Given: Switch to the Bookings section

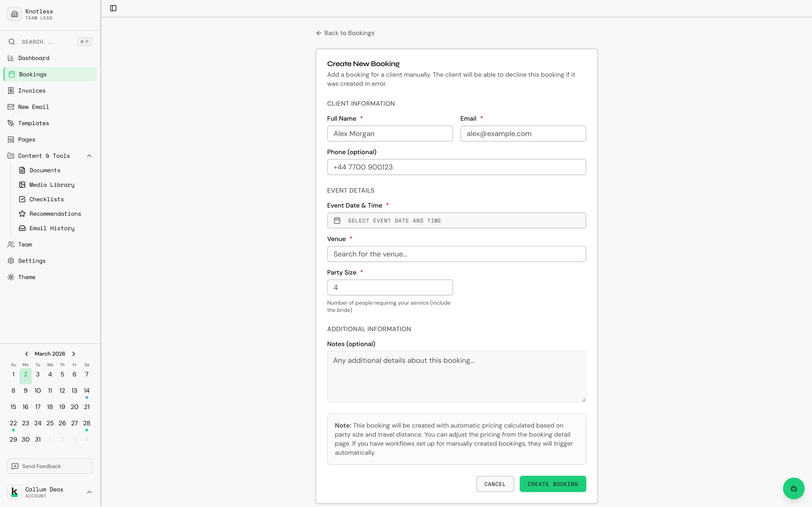Looking at the screenshot, I should [x=33, y=74].
